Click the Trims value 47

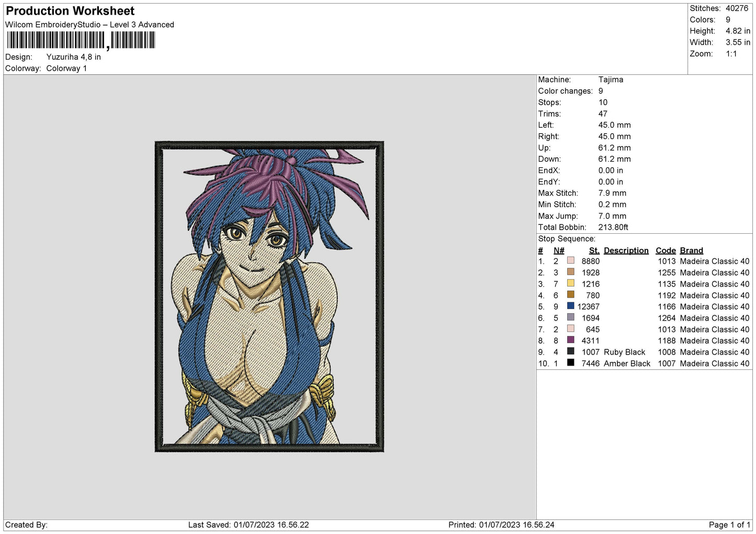[x=603, y=113]
